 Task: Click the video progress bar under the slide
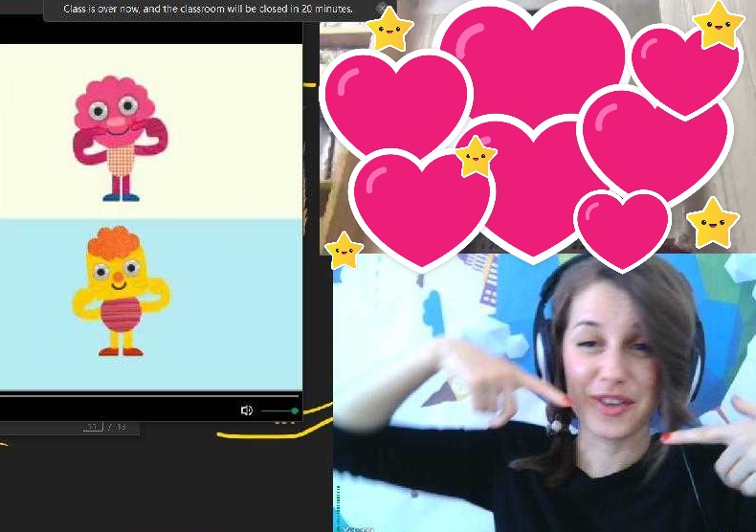point(150,394)
